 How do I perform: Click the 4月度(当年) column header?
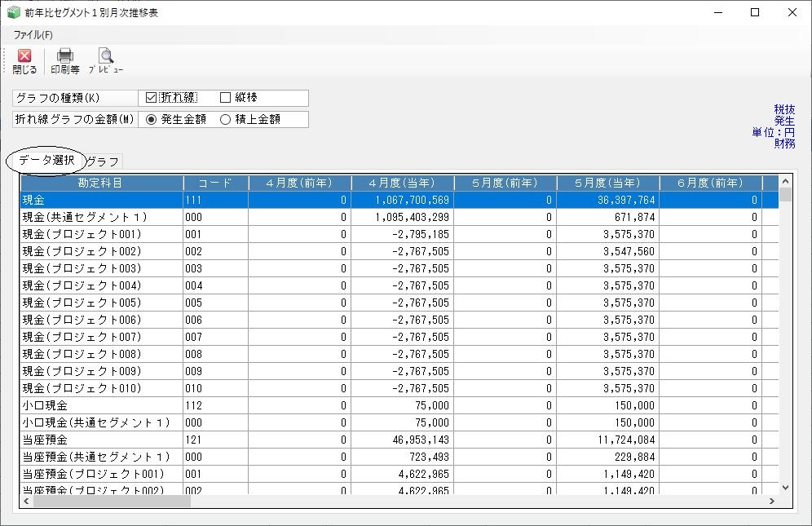coord(403,183)
